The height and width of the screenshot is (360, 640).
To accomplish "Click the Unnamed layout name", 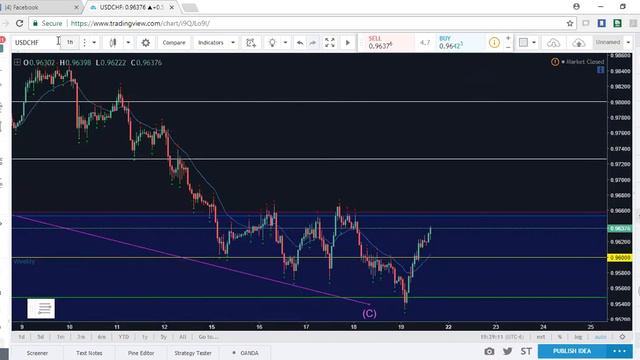I will pos(607,42).
